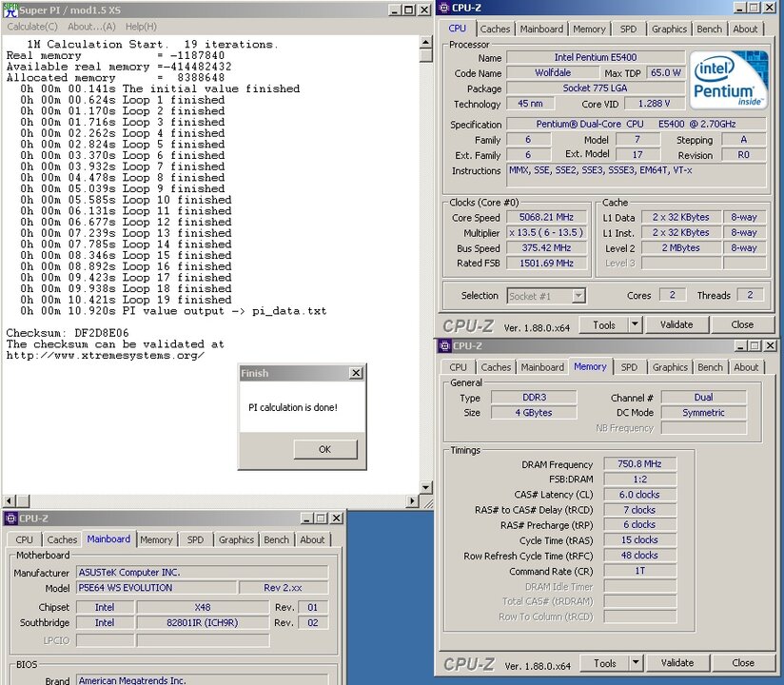
Task: Open Bench tab in top CPU-Z window
Action: 710,29
